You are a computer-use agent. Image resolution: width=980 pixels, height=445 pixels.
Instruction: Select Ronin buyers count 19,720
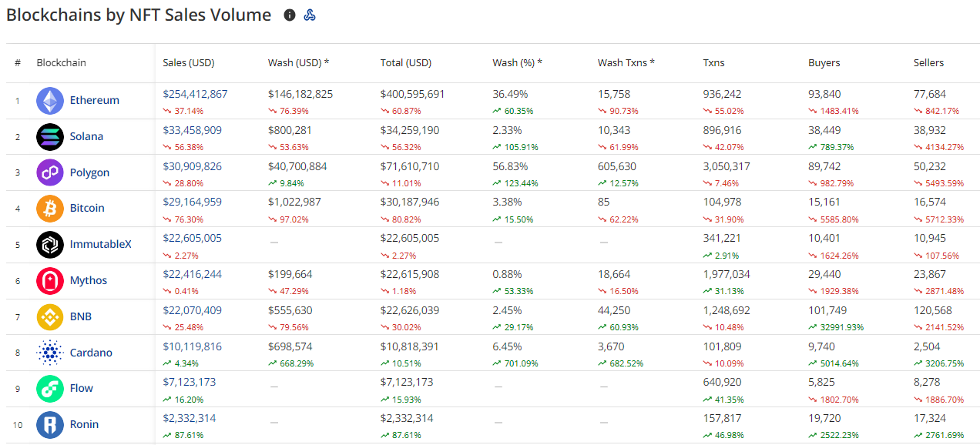tap(824, 418)
